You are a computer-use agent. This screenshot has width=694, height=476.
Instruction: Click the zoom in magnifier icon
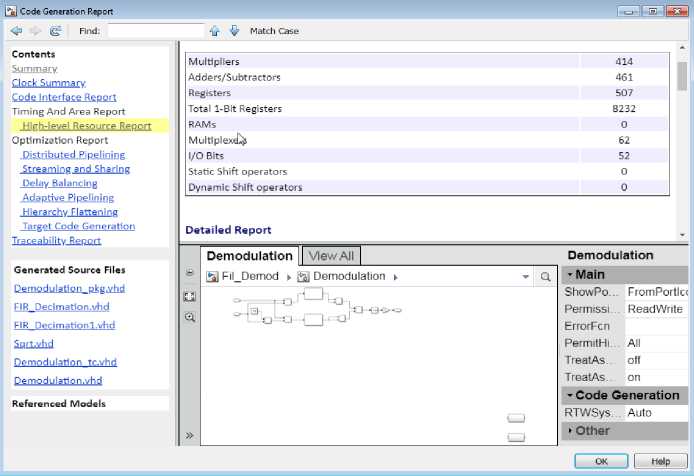pos(190,317)
